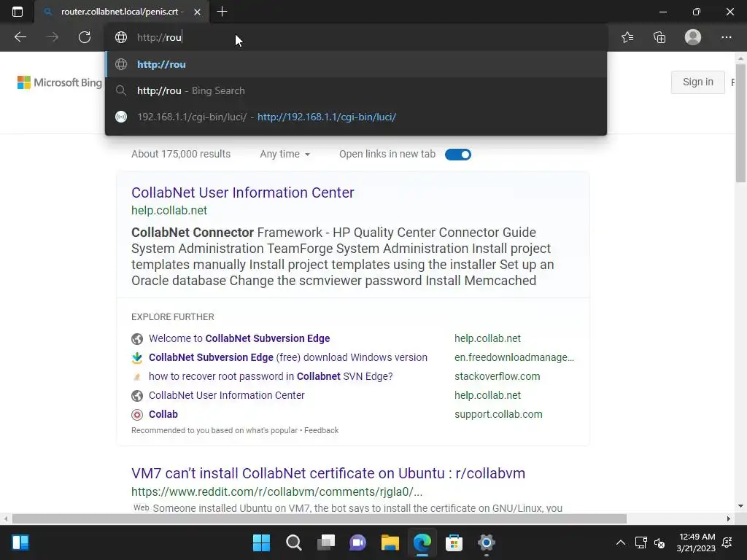
Task: Open File Explorer from taskbar
Action: (390, 542)
